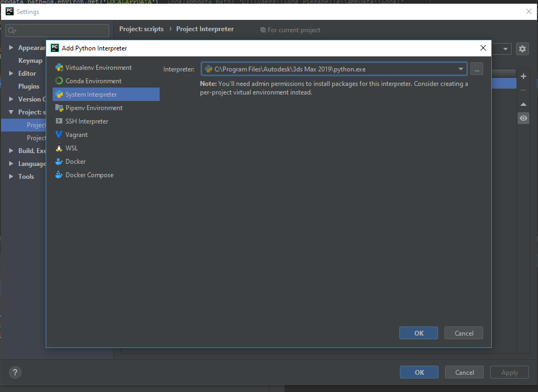The image size is (538, 392).
Task: Click OK in the Settings window
Action: [419, 372]
